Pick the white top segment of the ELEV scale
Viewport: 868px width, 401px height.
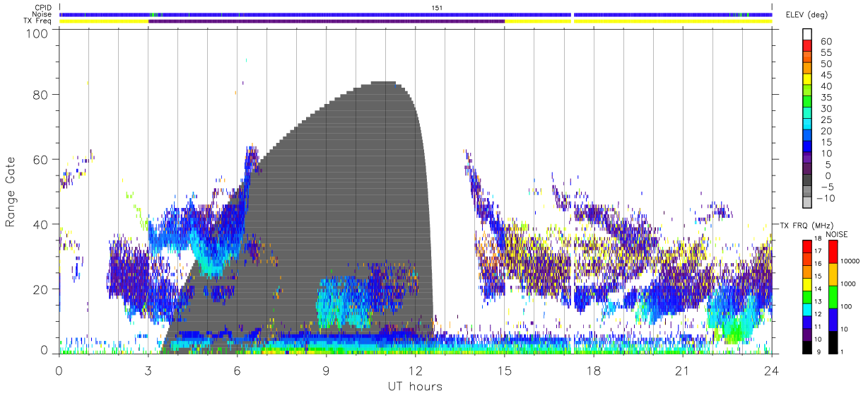[x=809, y=33]
